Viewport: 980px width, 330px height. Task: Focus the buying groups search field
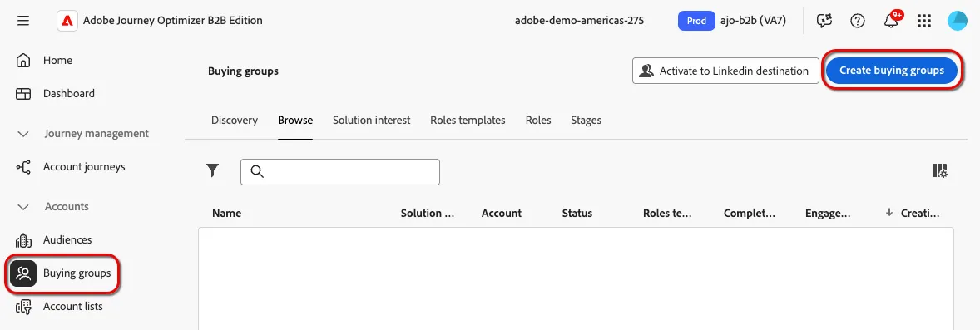click(340, 172)
